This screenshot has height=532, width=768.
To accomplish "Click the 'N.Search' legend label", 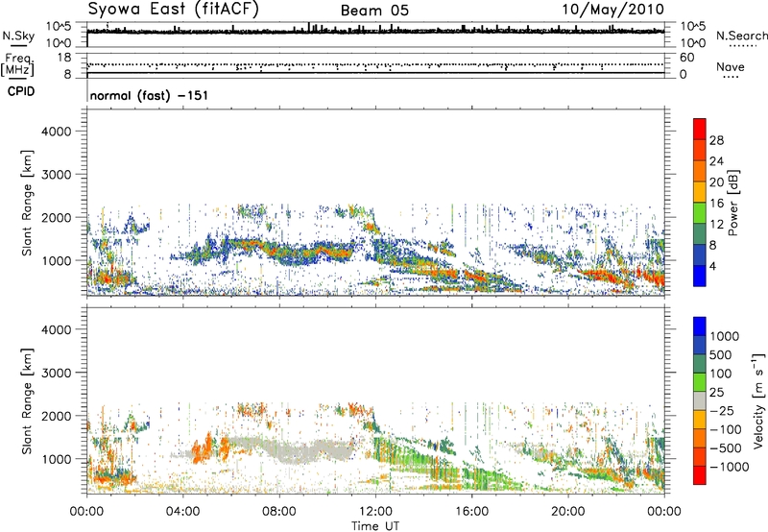I will 742,36.
